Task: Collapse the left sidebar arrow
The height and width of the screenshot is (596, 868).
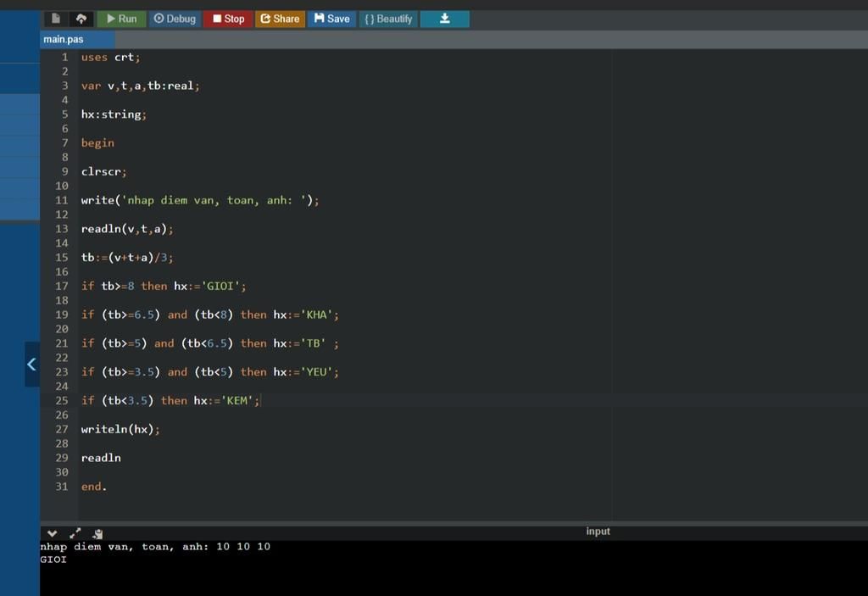Action: 32,364
